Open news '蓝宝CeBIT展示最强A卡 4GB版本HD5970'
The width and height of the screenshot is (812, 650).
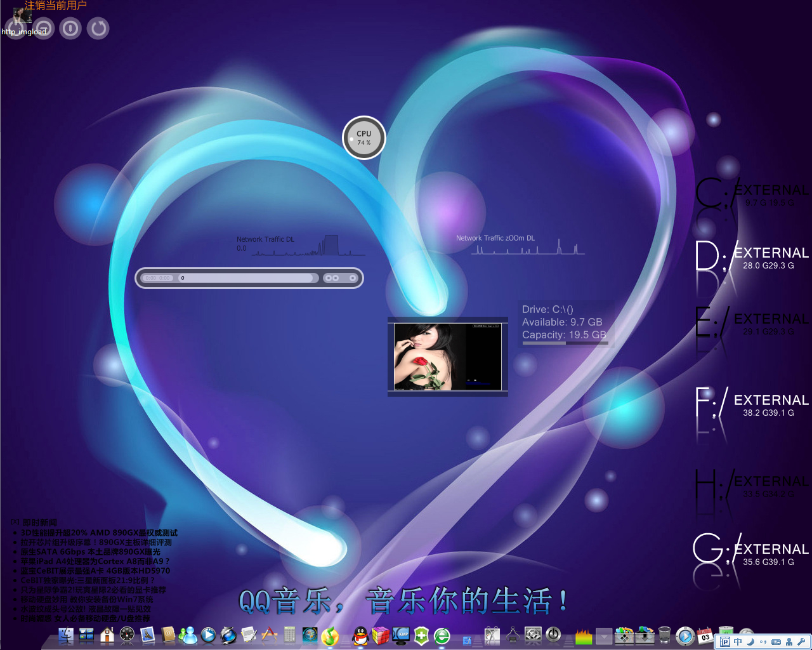click(95, 571)
